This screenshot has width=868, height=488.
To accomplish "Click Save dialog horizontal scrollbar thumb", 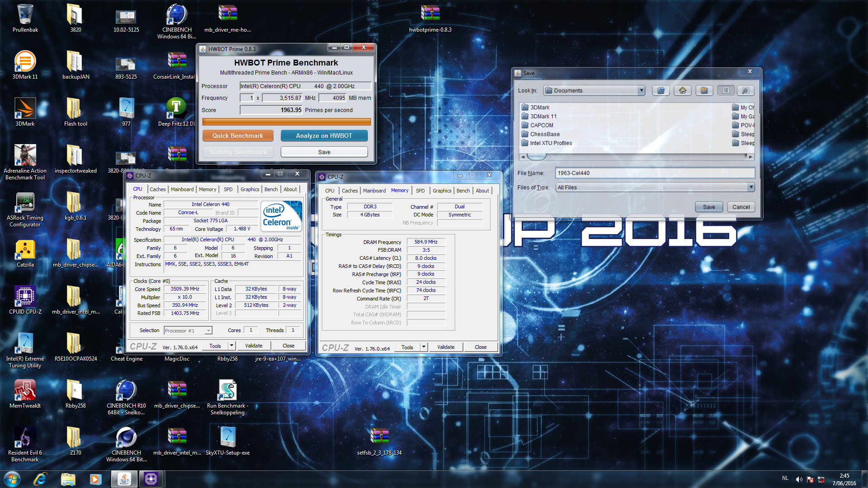I will [x=537, y=157].
